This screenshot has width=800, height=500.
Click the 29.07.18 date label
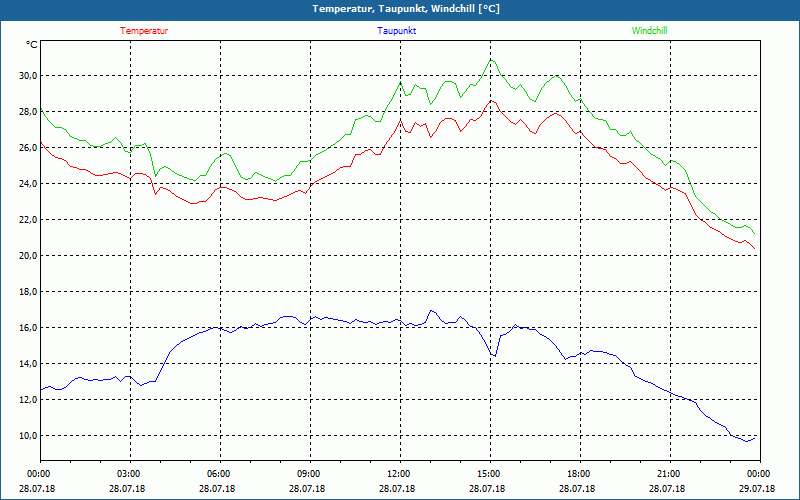pos(757,489)
